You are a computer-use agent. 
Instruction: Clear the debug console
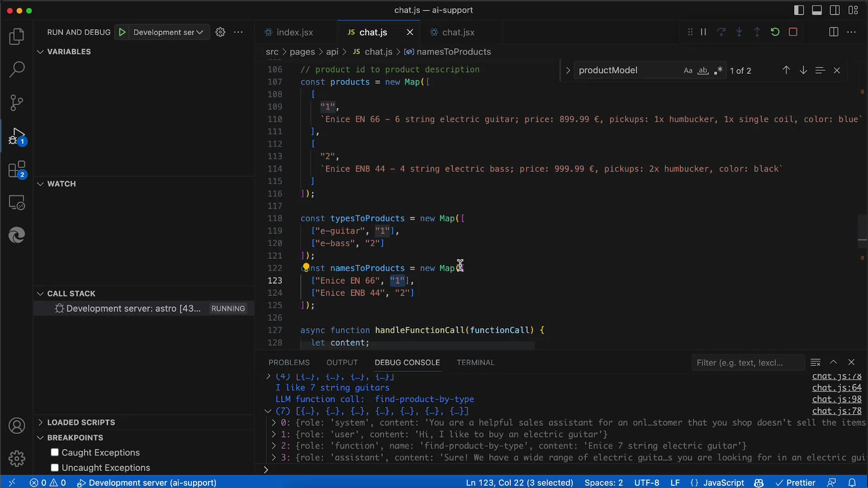[816, 363]
